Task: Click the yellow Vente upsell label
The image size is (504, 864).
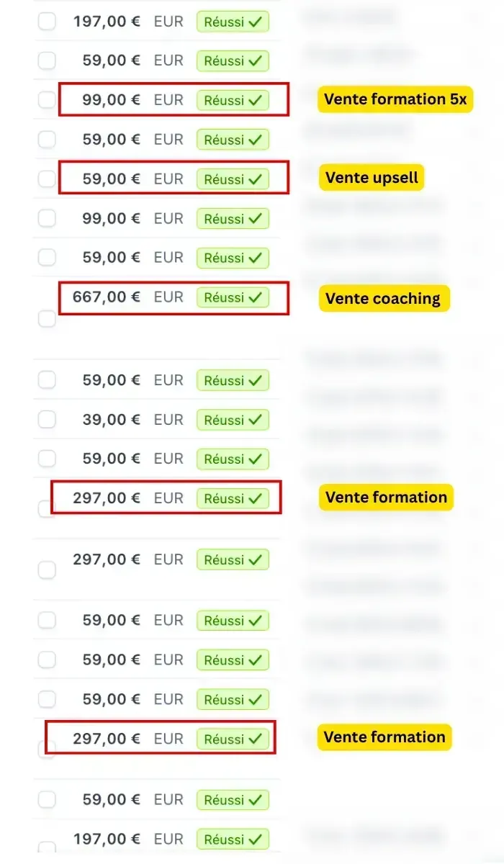Action: [x=372, y=178]
